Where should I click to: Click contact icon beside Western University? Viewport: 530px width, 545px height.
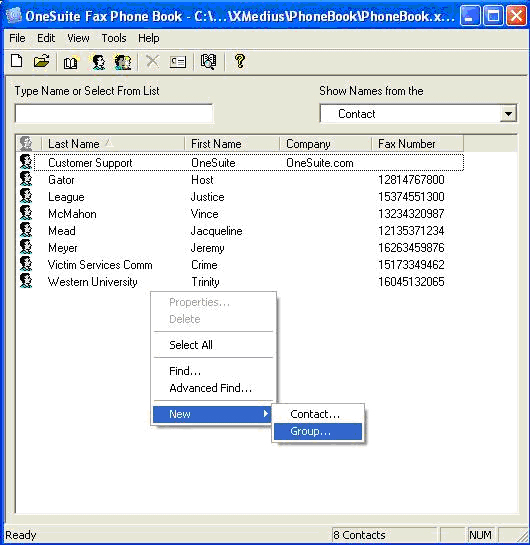(x=26, y=281)
